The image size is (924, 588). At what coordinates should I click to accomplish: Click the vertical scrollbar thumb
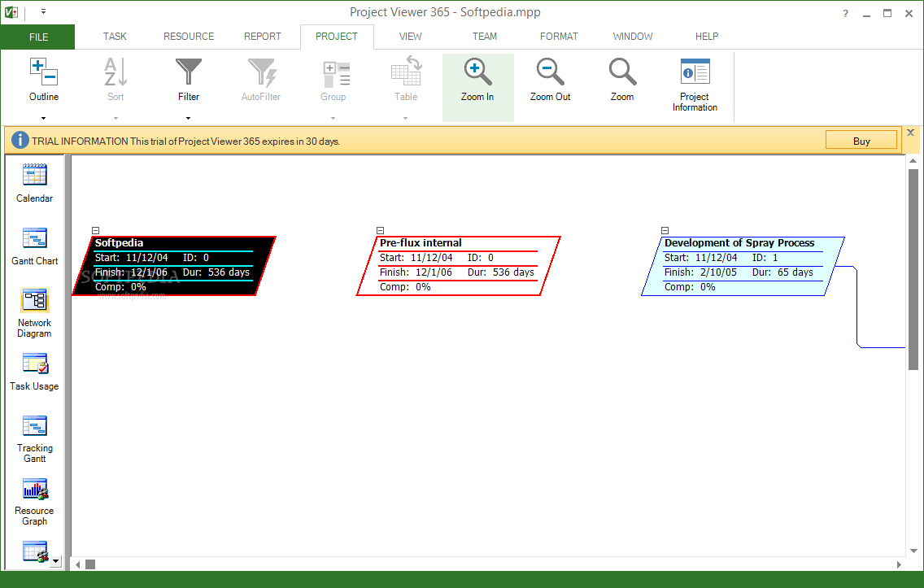click(913, 270)
